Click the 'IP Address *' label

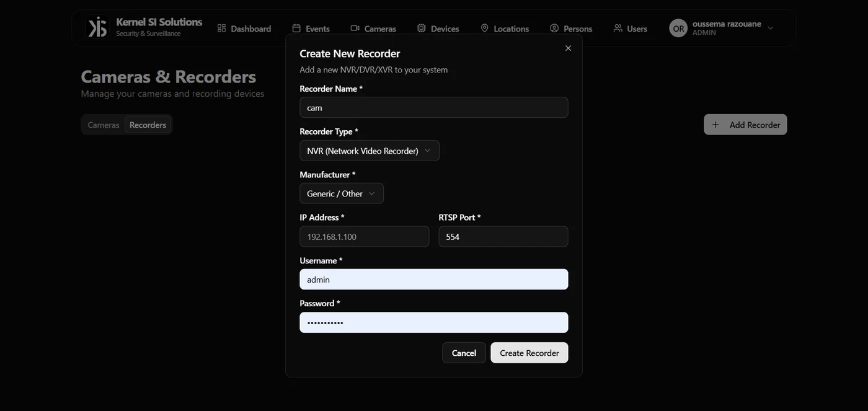coord(322,218)
